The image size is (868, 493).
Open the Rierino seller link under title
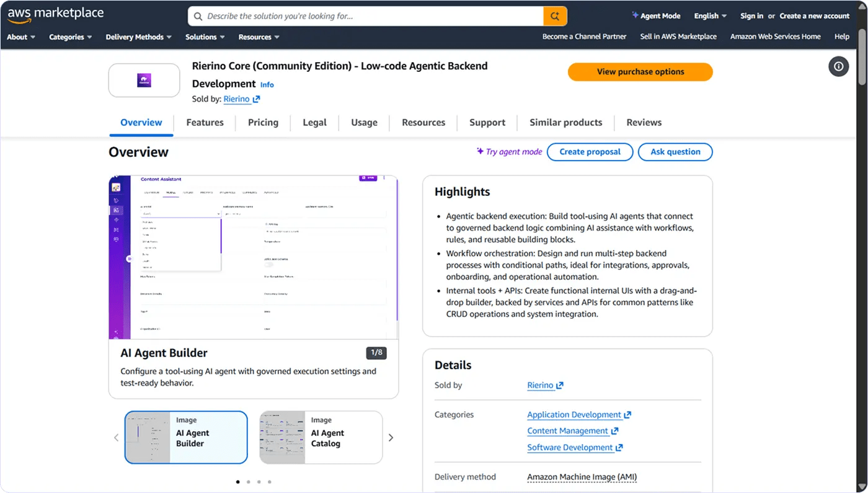coord(242,99)
